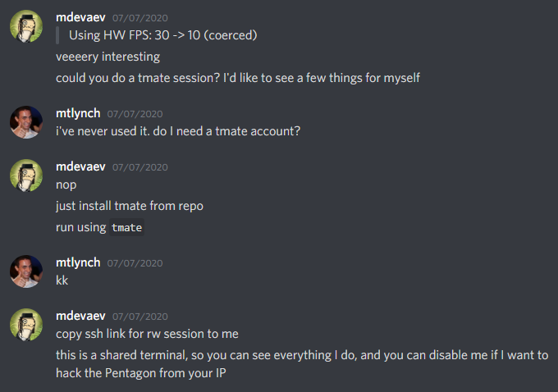Image resolution: width=558 pixels, height=392 pixels.
Task: Open mdevaev's avatar beside 'copy ssh link' message
Action: click(x=26, y=324)
